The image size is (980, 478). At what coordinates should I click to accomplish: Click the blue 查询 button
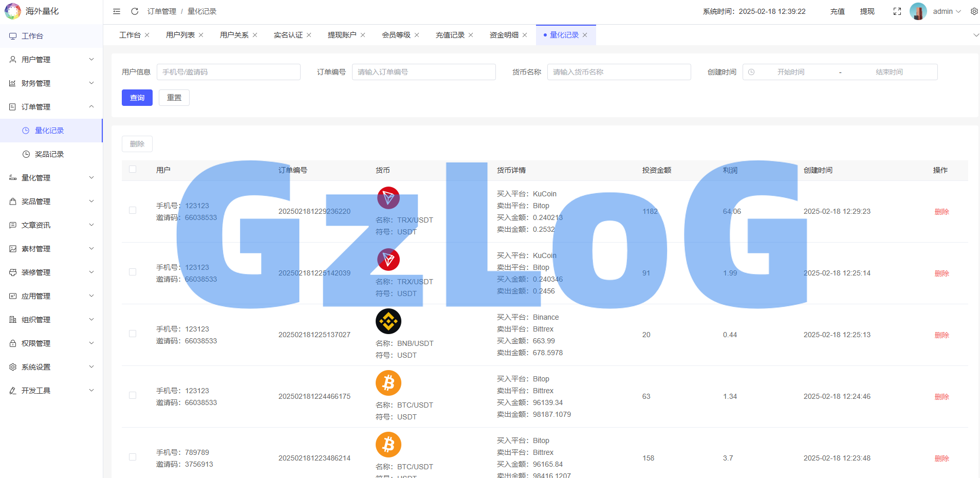[137, 98]
